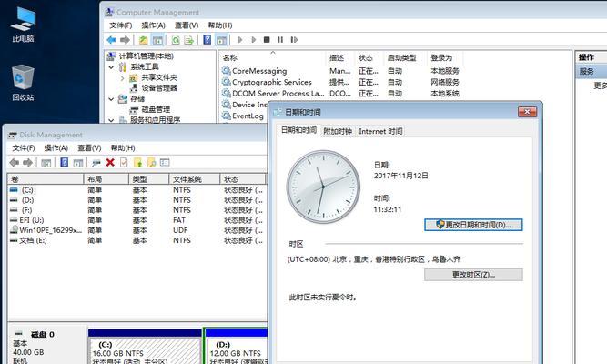Click 更改时区(Z)... button

coord(473,275)
